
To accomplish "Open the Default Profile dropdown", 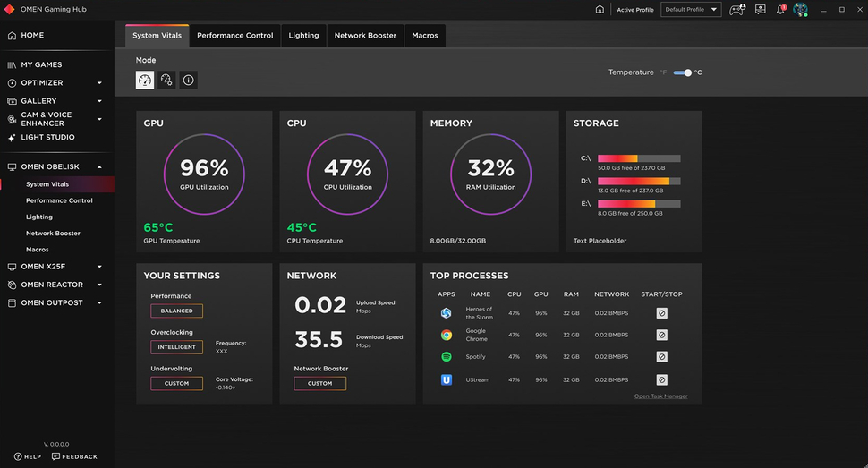I will pyautogui.click(x=691, y=10).
